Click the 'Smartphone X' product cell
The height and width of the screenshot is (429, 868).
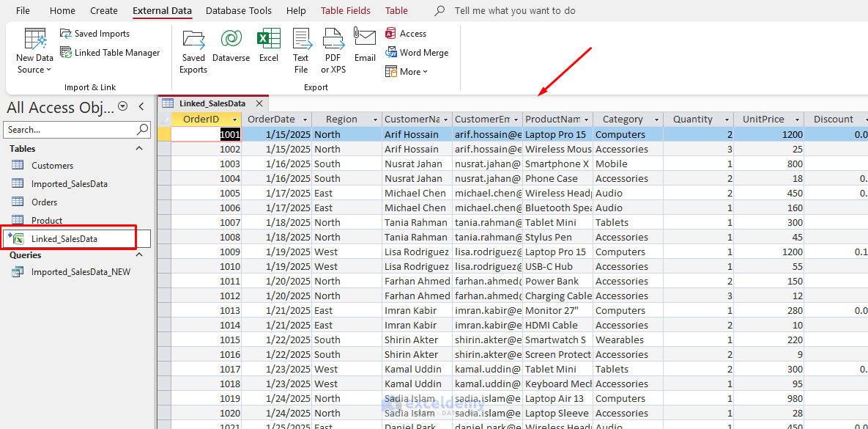coord(558,164)
